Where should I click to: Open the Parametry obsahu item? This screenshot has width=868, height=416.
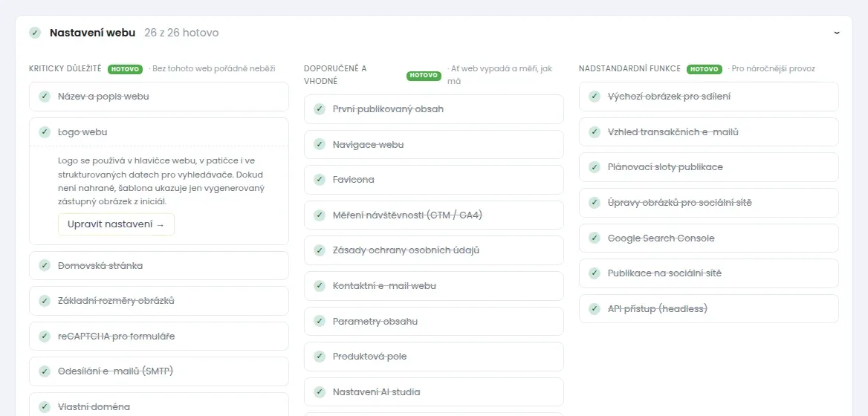click(x=434, y=322)
